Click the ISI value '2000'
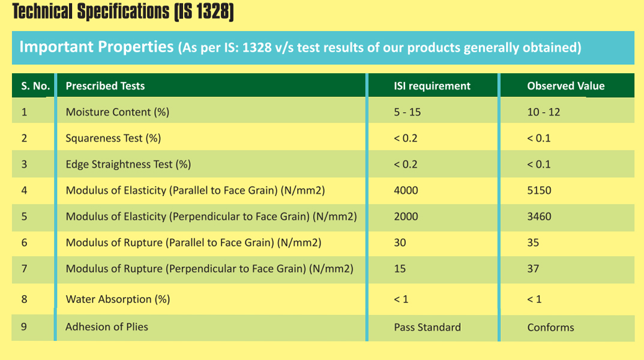 point(406,217)
